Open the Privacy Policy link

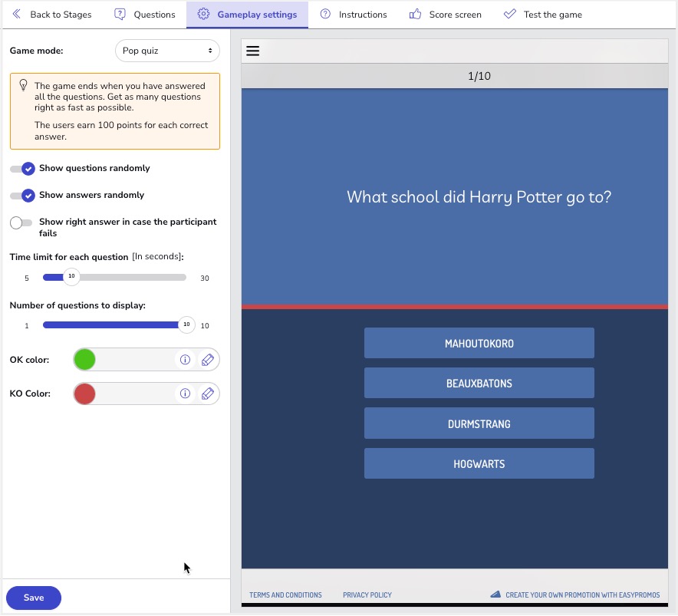click(x=367, y=595)
